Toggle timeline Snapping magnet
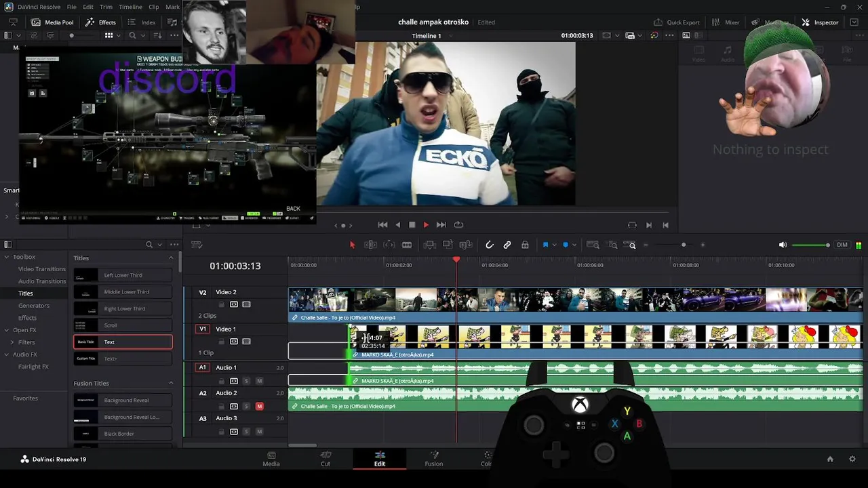The image size is (868, 488). coord(490,245)
